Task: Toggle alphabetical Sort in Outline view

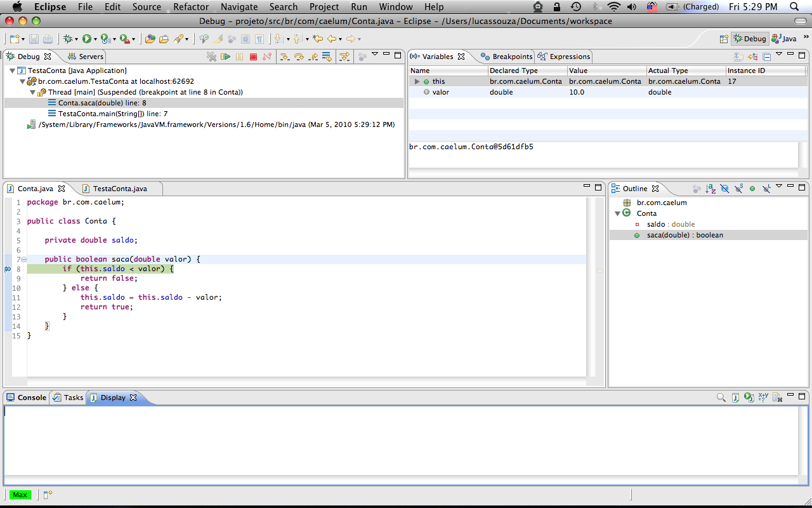Action: pos(710,189)
